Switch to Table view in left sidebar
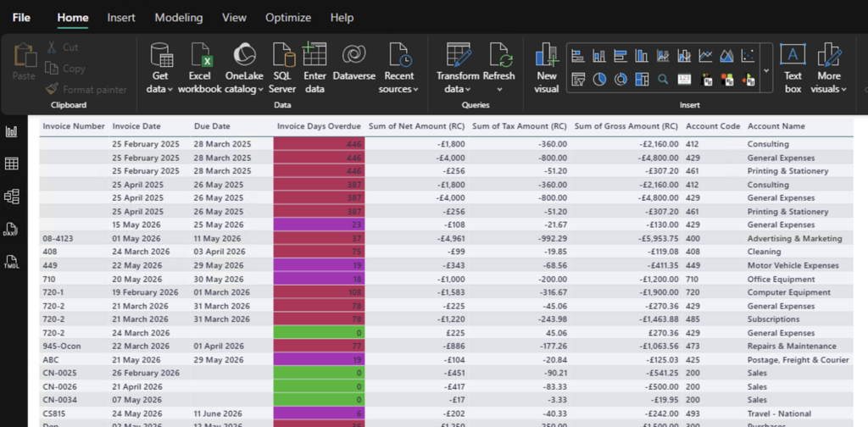This screenshot has height=427, width=868. point(12,164)
